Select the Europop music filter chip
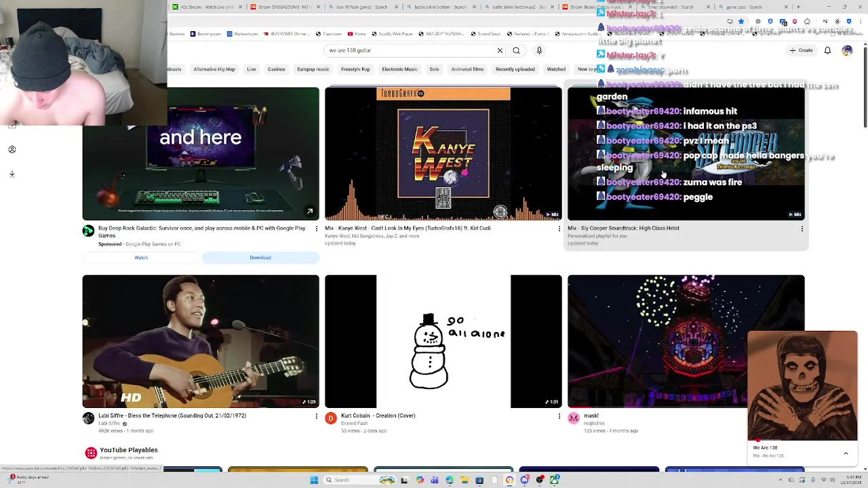868x488 pixels. tap(313, 69)
